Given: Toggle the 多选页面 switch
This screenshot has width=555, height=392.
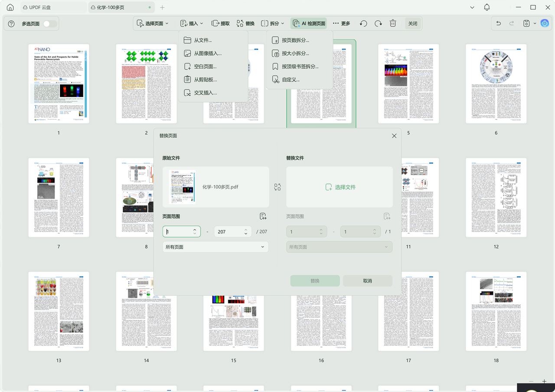Looking at the screenshot, I should point(49,24).
